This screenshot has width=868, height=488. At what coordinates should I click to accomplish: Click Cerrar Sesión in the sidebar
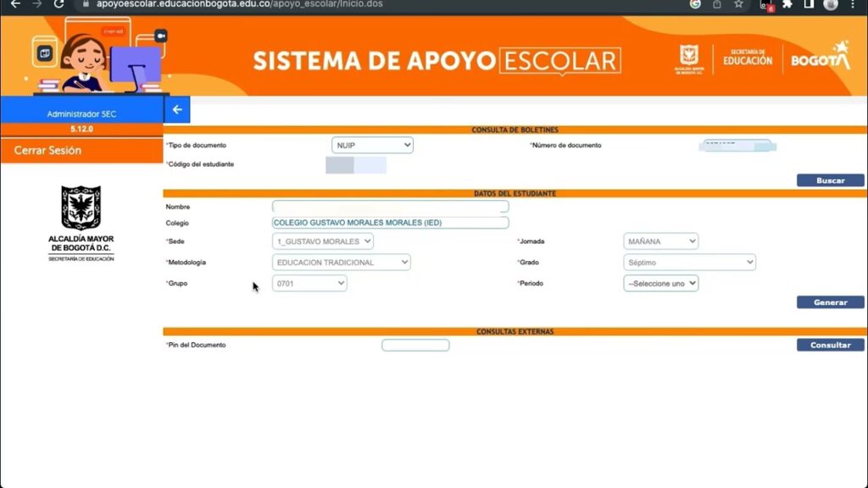click(x=48, y=150)
